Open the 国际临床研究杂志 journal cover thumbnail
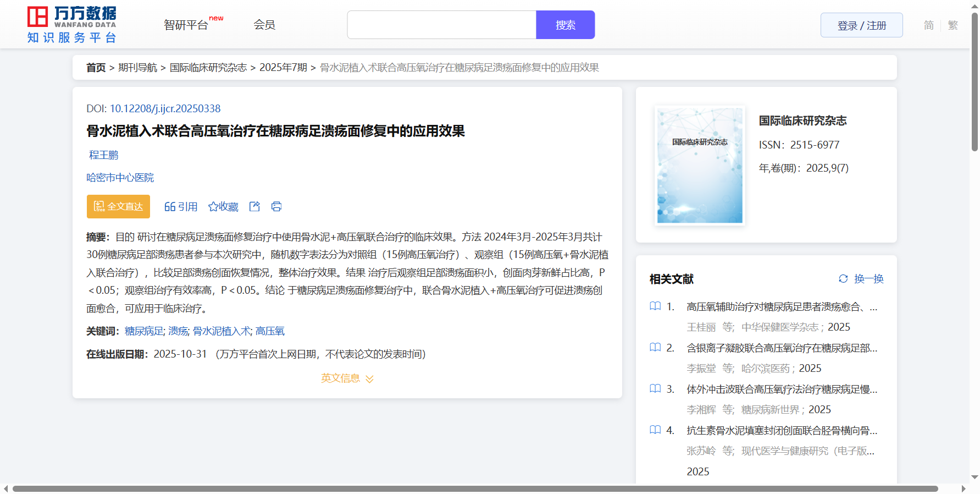Image resolution: width=980 pixels, height=494 pixels. [700, 165]
